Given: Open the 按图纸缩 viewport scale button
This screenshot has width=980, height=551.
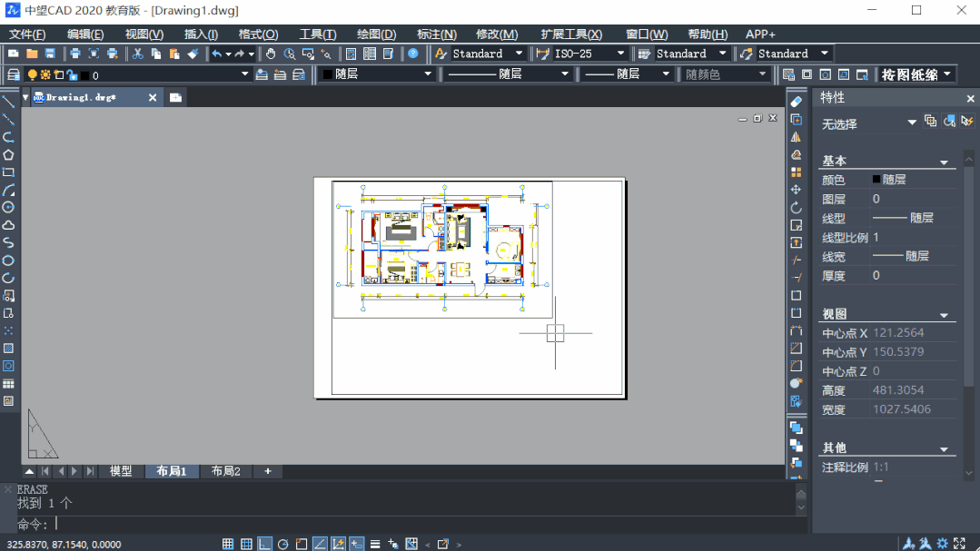Looking at the screenshot, I should coord(916,75).
